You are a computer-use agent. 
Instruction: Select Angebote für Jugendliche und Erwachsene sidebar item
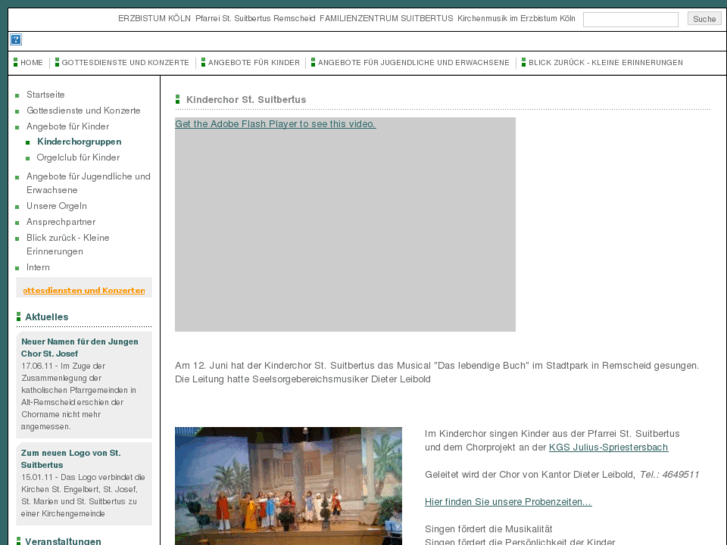pyautogui.click(x=88, y=183)
